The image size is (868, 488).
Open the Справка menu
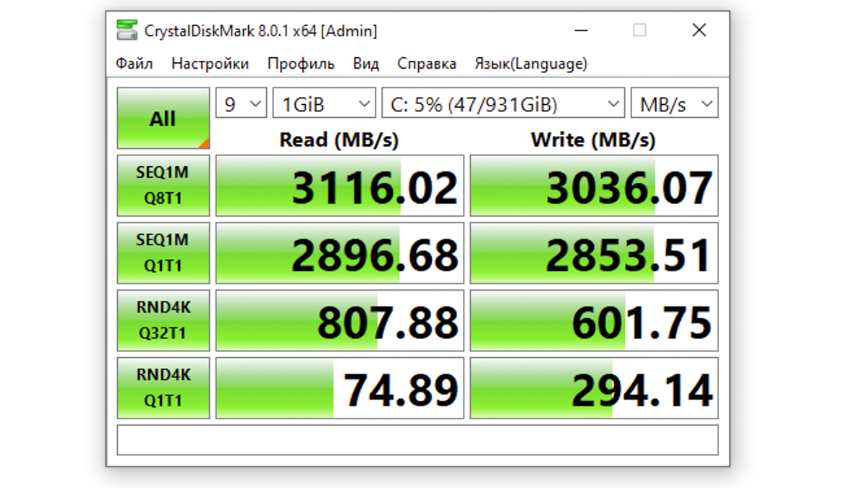pos(427,64)
